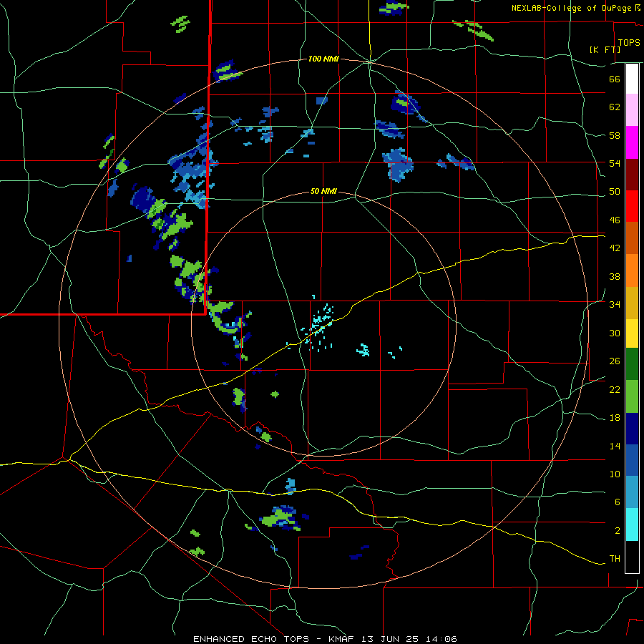Click the legend value "62"
Viewport: 644px width, 644px height.
[x=615, y=107]
